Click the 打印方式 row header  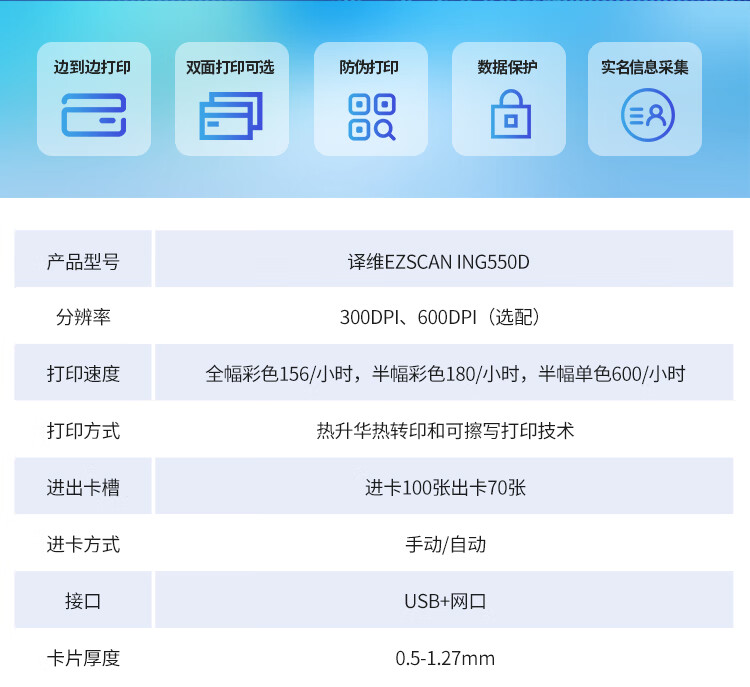[x=83, y=431]
